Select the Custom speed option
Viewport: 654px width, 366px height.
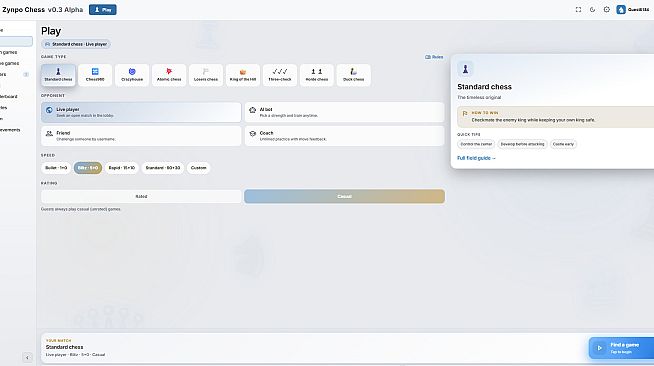click(x=199, y=168)
